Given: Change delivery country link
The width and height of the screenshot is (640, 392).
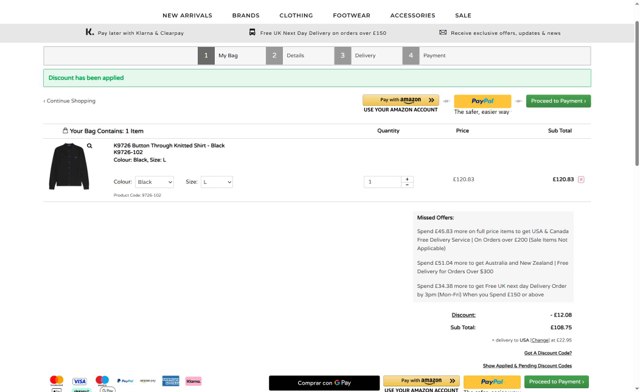Looking at the screenshot, I should [x=540, y=340].
